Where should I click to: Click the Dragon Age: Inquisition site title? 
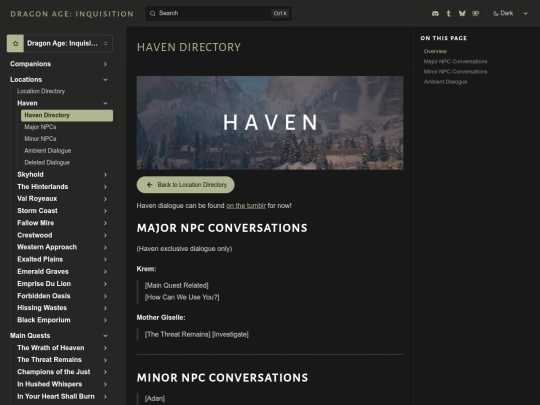tap(72, 14)
